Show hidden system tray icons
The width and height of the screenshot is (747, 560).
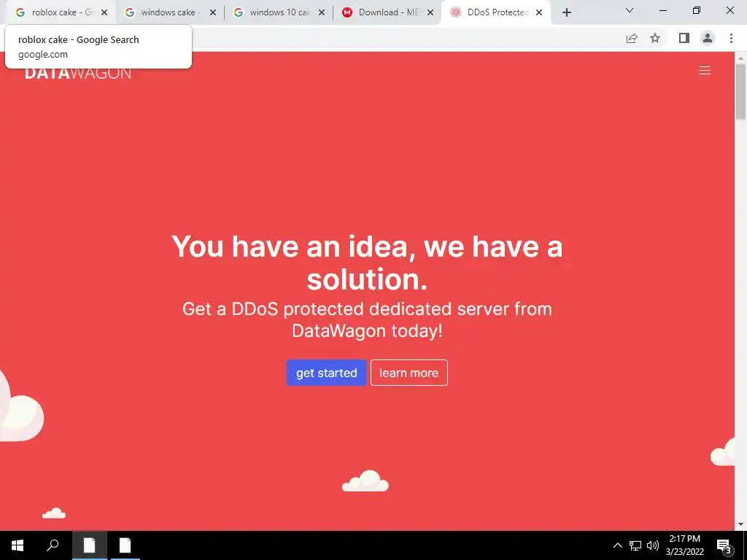coord(617,545)
